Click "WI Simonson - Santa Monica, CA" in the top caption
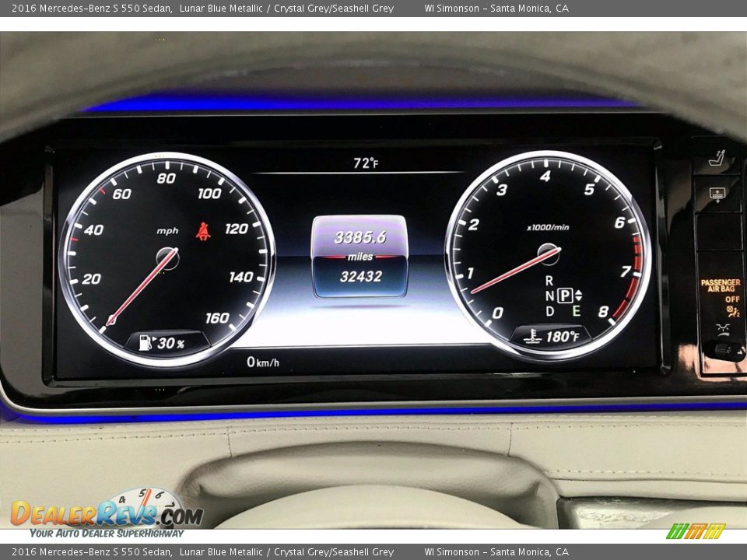 click(x=496, y=8)
